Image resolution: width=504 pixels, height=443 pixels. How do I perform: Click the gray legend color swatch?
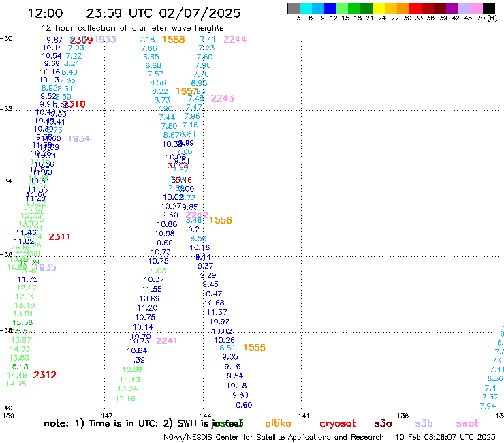click(x=294, y=8)
